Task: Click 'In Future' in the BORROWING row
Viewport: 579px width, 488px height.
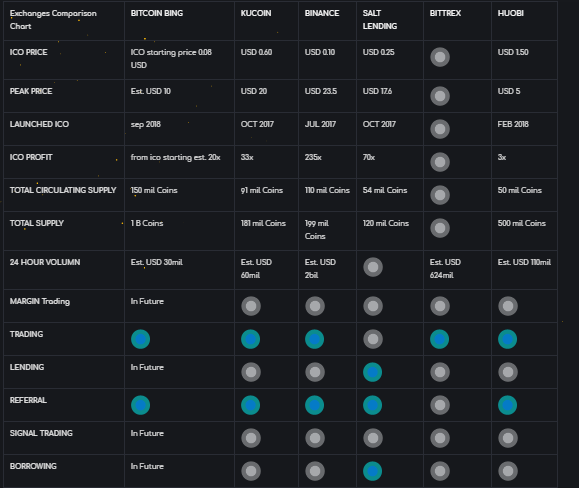Action: point(147,466)
